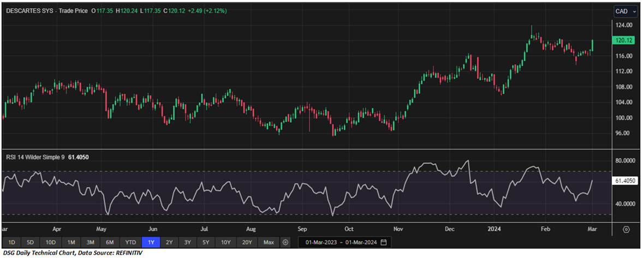Open the CAD currency dropdown

tap(625, 11)
